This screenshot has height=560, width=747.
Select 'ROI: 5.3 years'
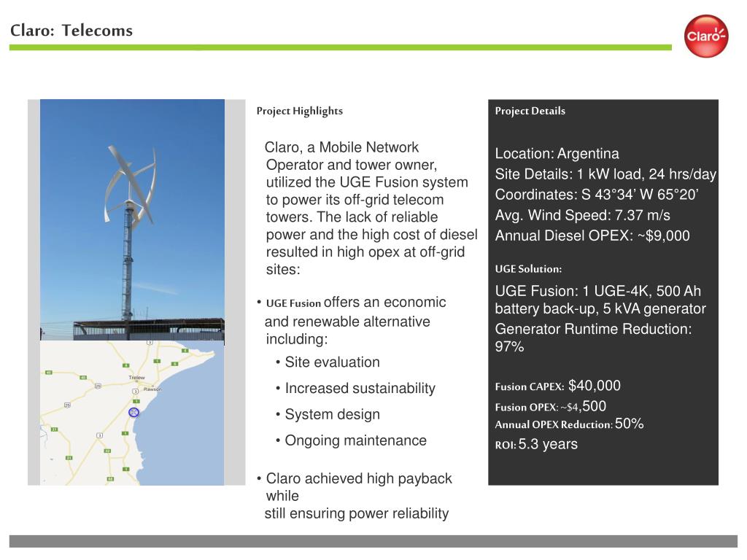[536, 444]
